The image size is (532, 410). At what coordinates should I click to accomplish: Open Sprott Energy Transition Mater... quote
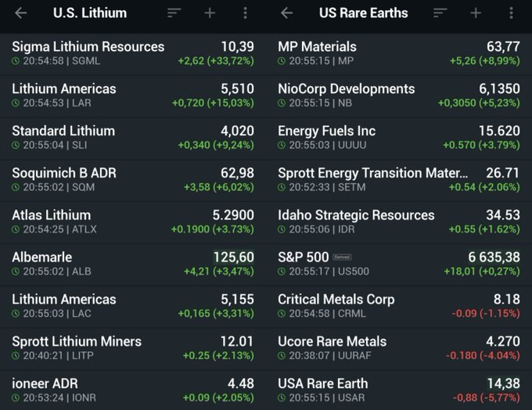pyautogui.click(x=399, y=180)
